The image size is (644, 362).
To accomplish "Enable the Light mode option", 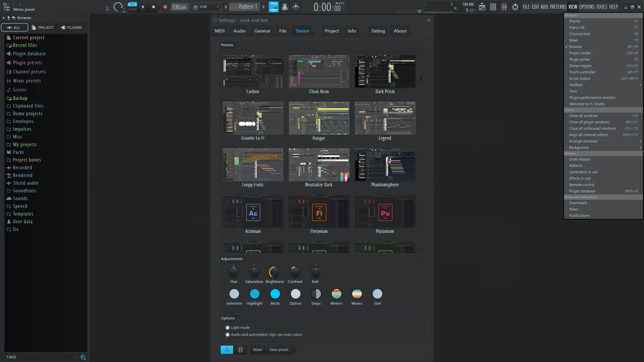I will (x=228, y=327).
